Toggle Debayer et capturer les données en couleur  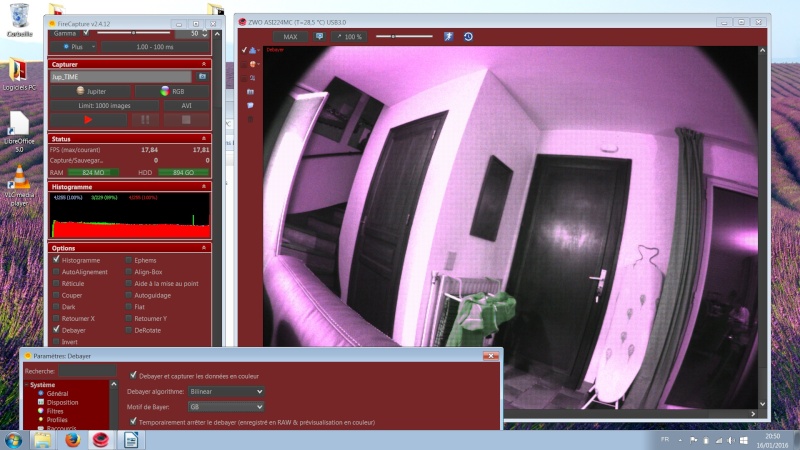(x=133, y=376)
